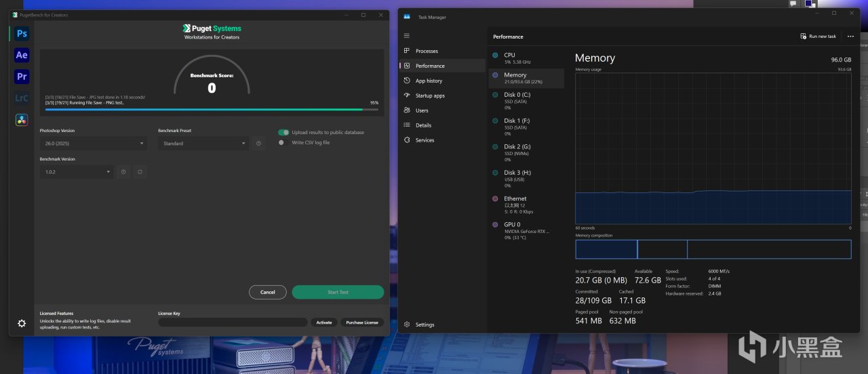868x374 pixels.
Task: Click Run new task in Task Manager
Action: [x=818, y=37]
